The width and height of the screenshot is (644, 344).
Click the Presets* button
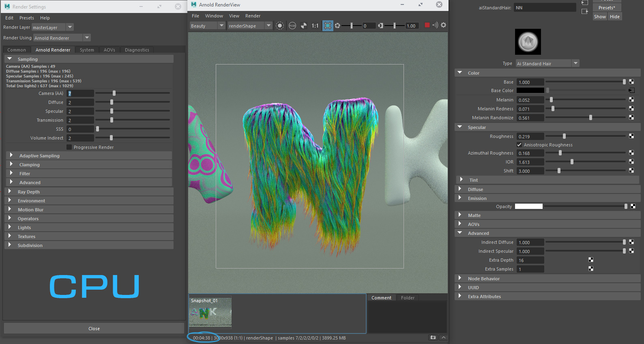pyautogui.click(x=607, y=8)
